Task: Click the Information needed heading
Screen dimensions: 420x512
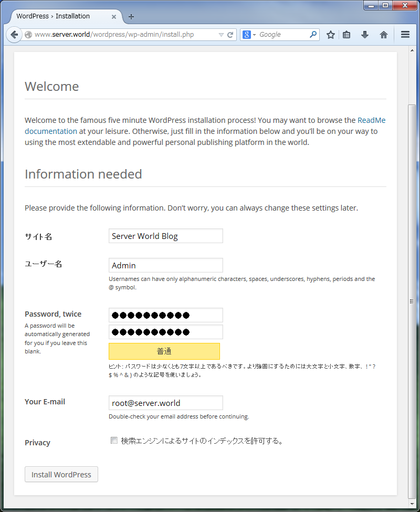Action: coord(83,174)
